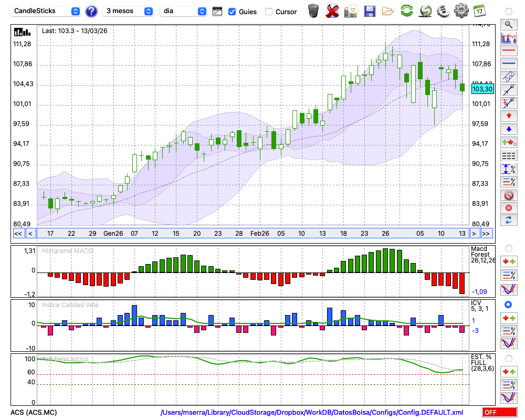Click the blue floppy disk save icon
This screenshot has width=525, height=420.
[x=370, y=11]
